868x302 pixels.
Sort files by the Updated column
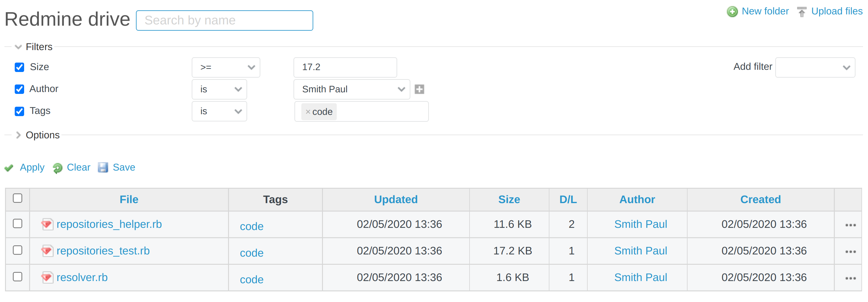point(396,199)
